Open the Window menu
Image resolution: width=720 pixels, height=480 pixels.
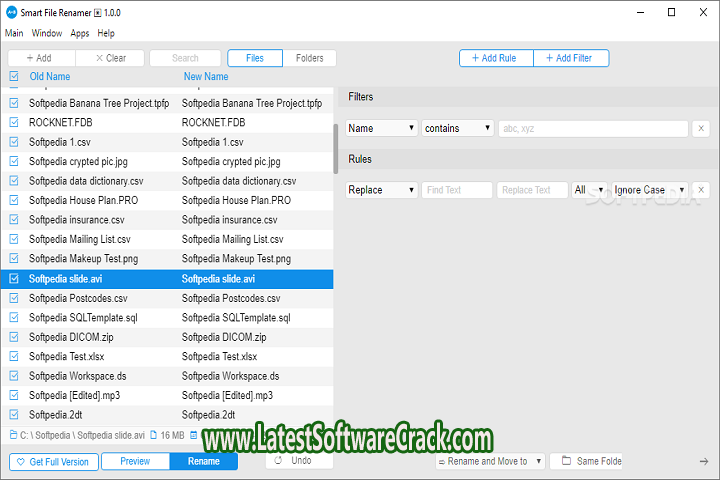(x=46, y=33)
